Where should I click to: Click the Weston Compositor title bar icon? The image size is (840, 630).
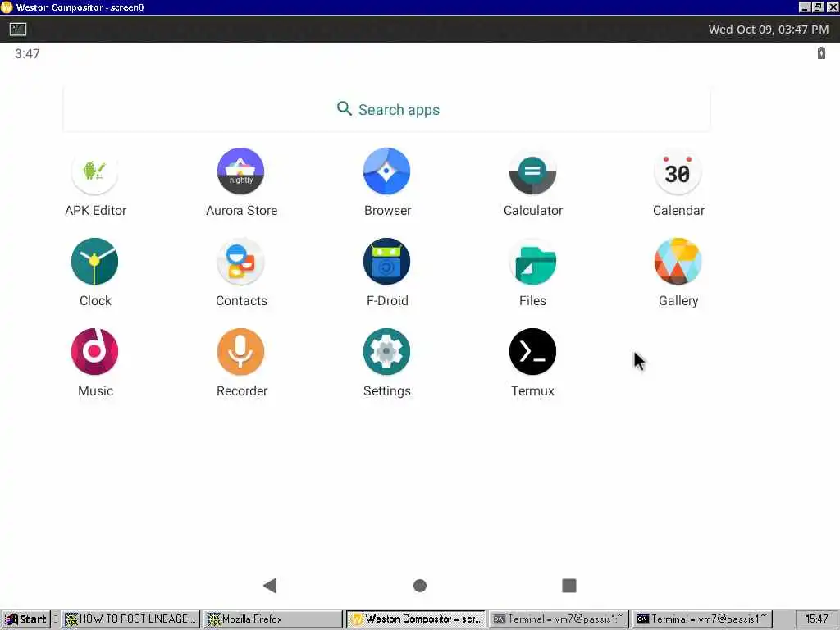7,7
